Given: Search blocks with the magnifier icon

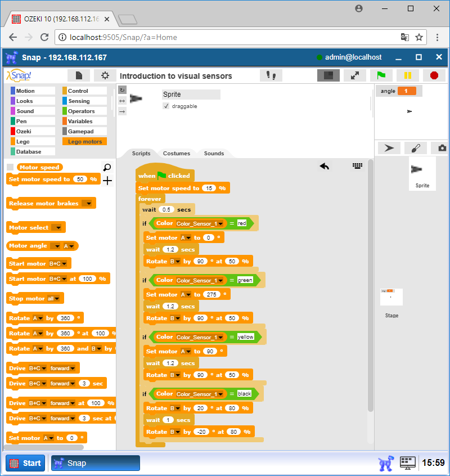Looking at the screenshot, I should click(107, 167).
